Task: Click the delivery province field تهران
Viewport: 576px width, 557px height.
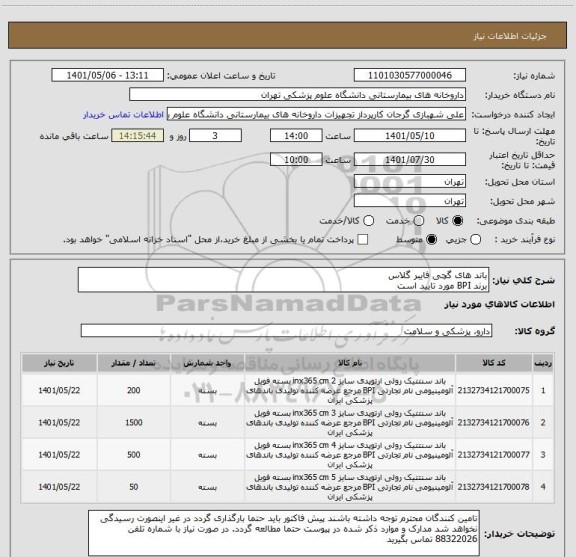Action: coord(410,182)
